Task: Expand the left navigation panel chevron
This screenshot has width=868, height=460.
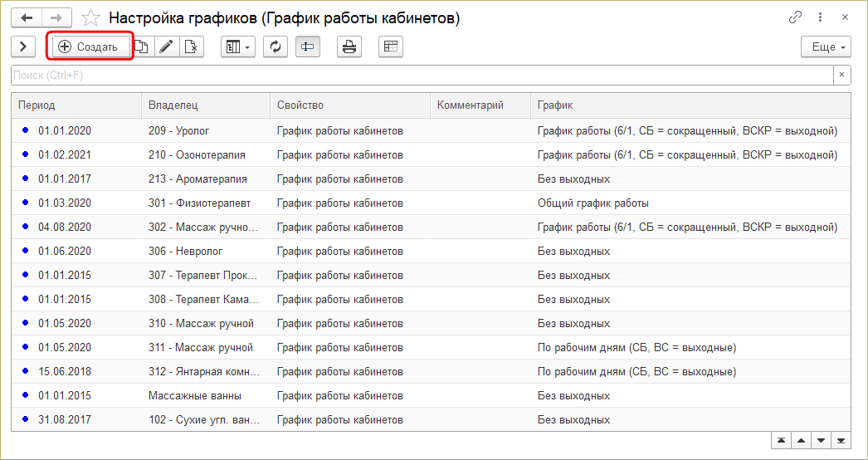Action: 23,47
